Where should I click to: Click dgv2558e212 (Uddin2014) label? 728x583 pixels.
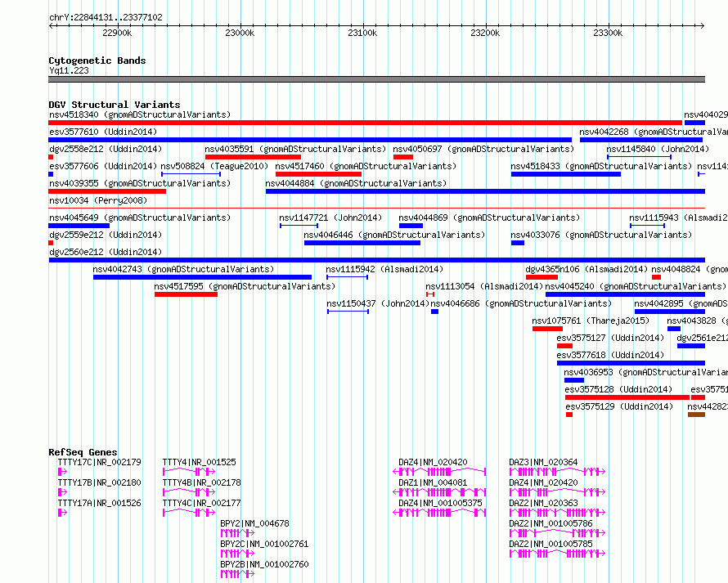[106, 149]
